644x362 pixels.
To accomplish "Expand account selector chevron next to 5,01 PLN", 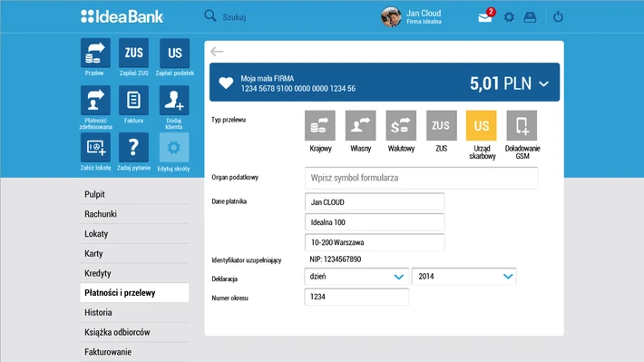I will [544, 83].
